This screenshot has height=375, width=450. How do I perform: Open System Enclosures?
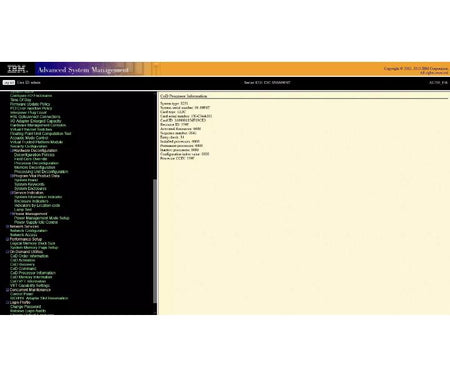point(30,188)
